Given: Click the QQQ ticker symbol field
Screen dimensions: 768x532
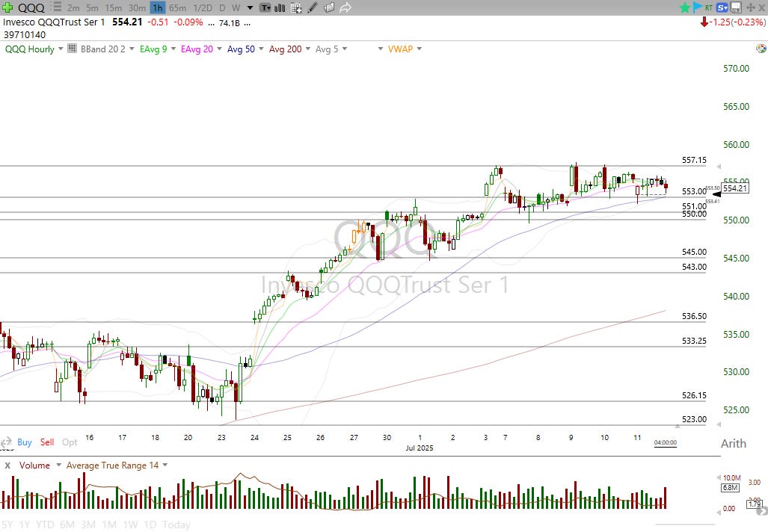Looking at the screenshot, I should (x=31, y=7).
